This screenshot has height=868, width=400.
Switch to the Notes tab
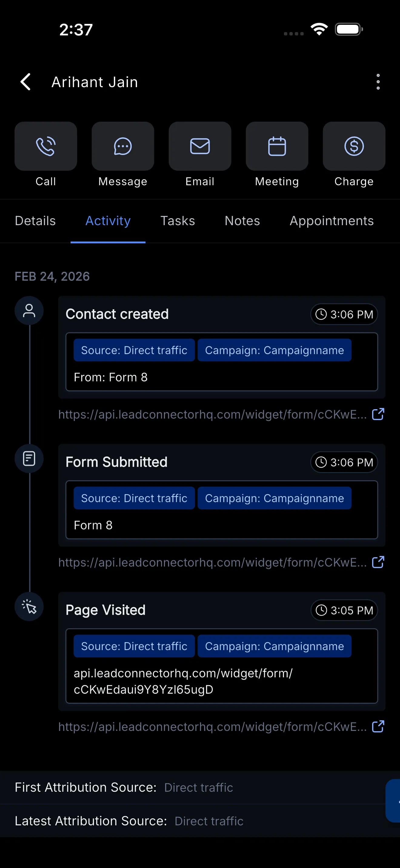(242, 221)
